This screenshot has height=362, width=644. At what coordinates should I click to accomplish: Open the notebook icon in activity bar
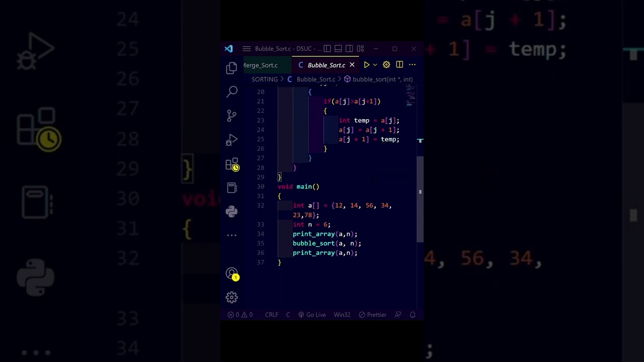pos(232,188)
